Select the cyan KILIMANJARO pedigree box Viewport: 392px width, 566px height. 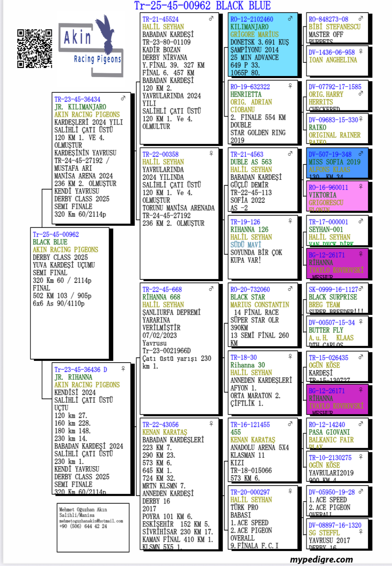click(263, 45)
